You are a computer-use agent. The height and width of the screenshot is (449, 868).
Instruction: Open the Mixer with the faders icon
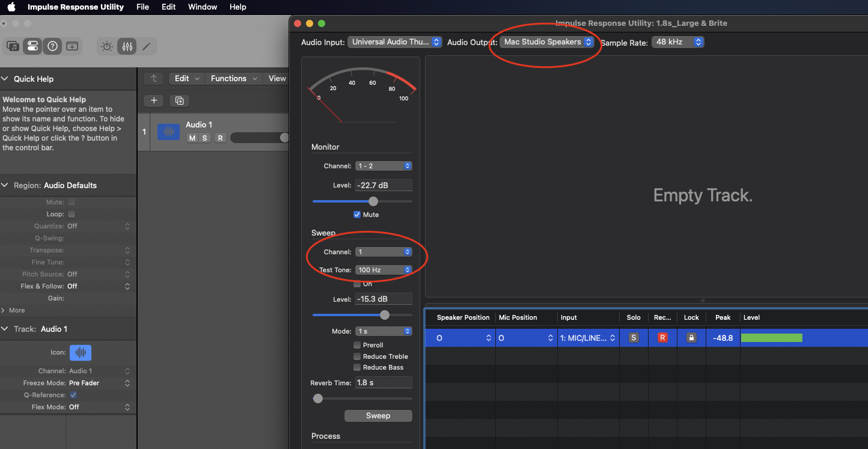(x=127, y=46)
